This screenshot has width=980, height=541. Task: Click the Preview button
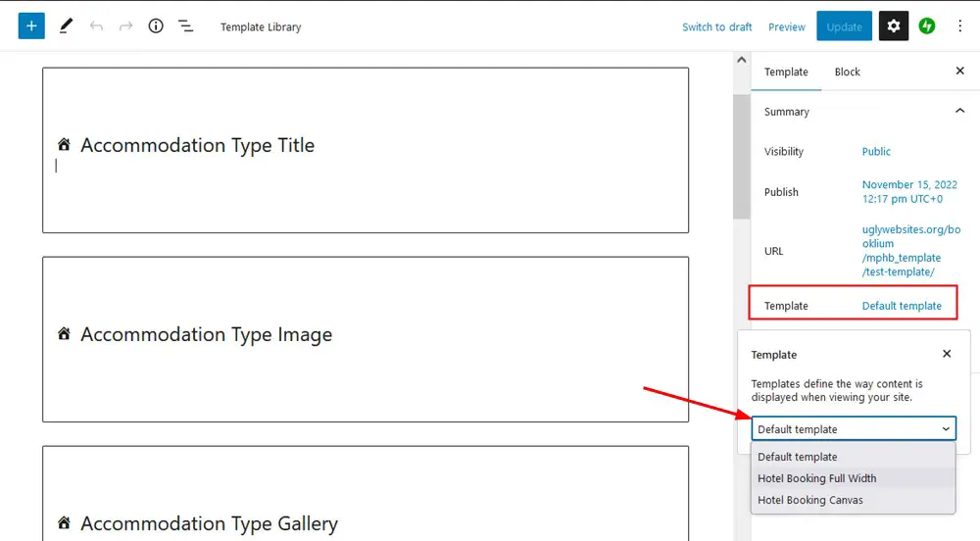(786, 26)
